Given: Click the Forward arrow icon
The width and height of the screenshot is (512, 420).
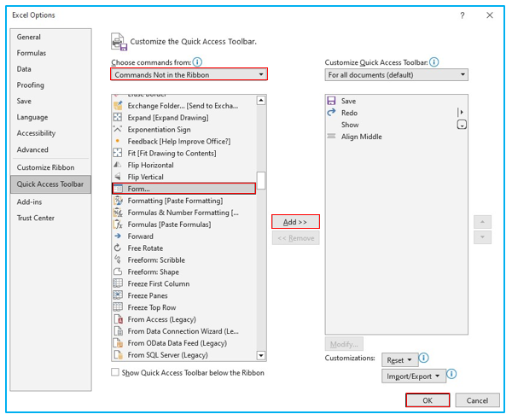Looking at the screenshot, I should [118, 236].
